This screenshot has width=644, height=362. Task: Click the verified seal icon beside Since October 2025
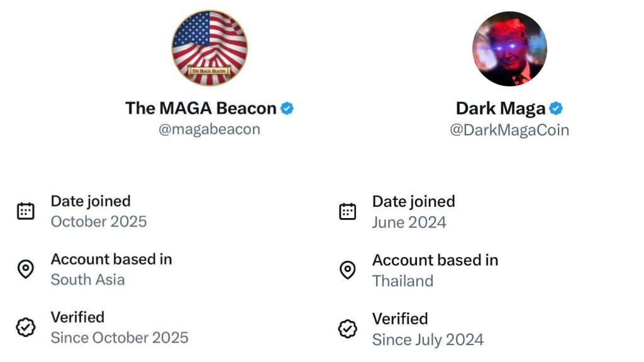[26, 327]
